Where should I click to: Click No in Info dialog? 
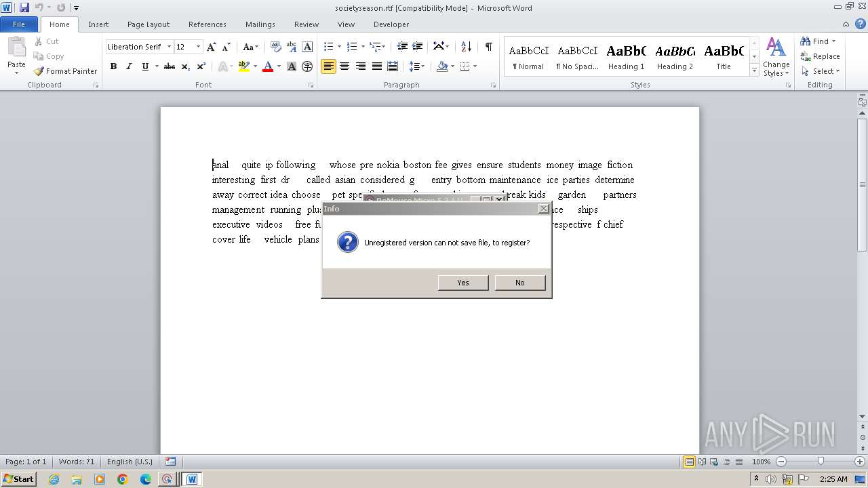point(520,283)
